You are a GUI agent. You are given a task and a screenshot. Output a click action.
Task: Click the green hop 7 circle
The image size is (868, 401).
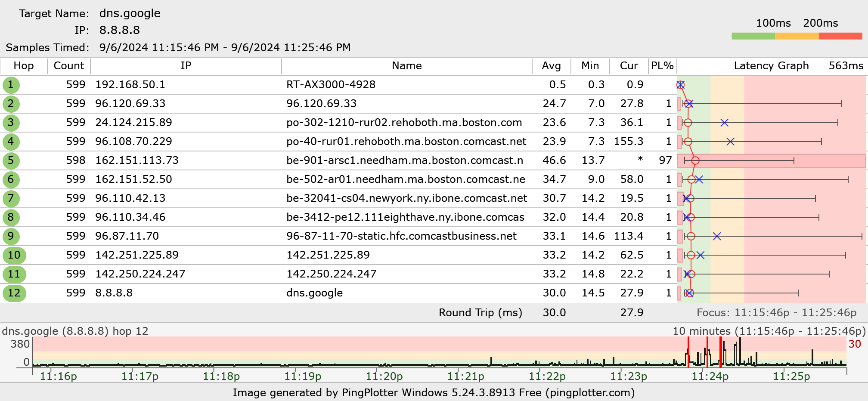pos(11,198)
